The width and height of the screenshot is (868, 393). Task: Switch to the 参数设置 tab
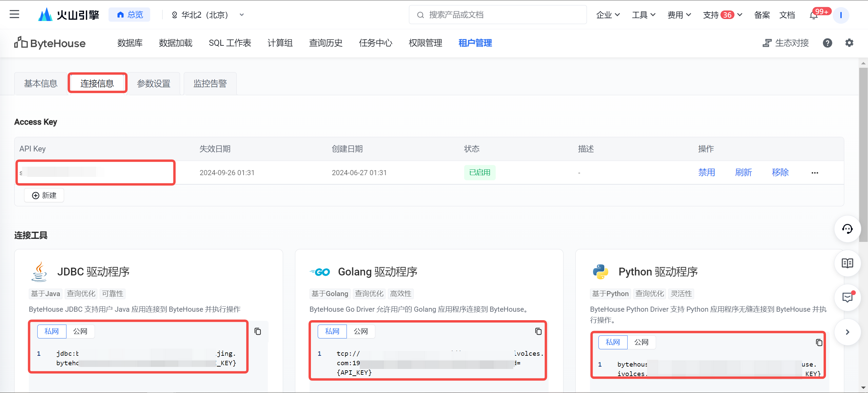coord(154,84)
